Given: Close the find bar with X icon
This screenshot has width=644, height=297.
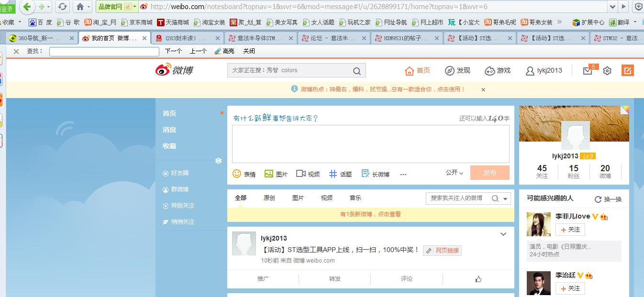Looking at the screenshot, I should (x=16, y=51).
